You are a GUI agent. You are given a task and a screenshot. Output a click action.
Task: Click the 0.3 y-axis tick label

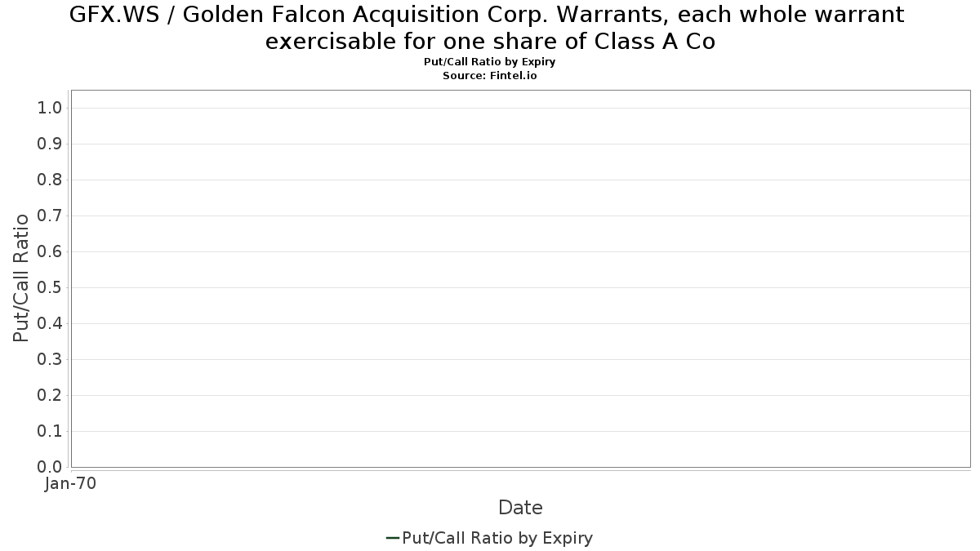(x=50, y=359)
